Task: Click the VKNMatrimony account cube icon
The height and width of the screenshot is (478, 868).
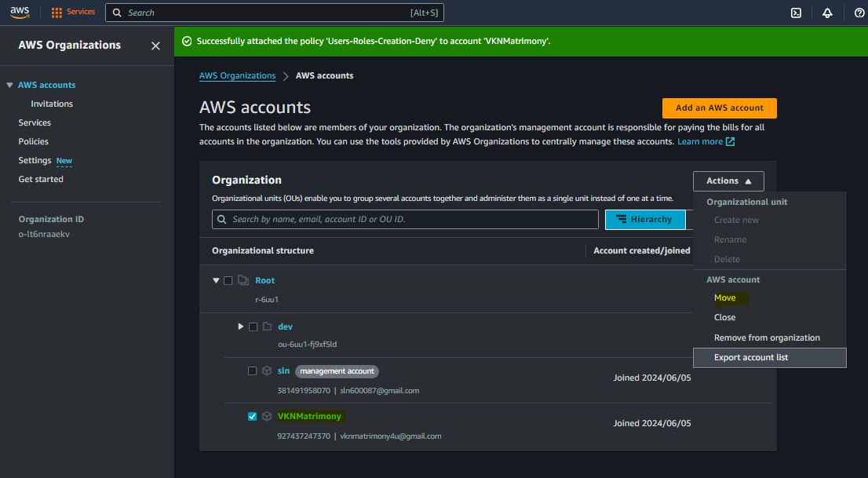Action: tap(267, 417)
